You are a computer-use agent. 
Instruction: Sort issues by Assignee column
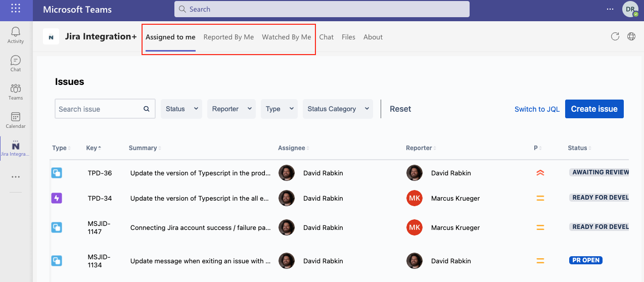pyautogui.click(x=294, y=148)
